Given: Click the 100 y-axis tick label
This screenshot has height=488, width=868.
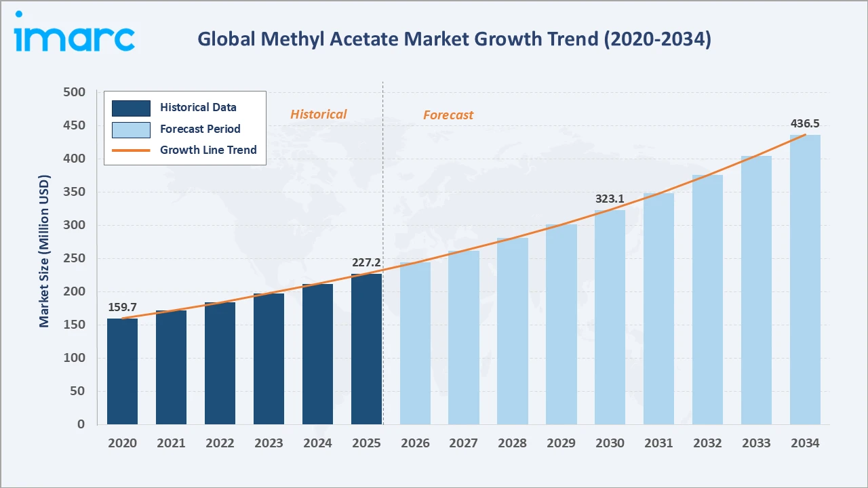Looking at the screenshot, I should point(75,358).
